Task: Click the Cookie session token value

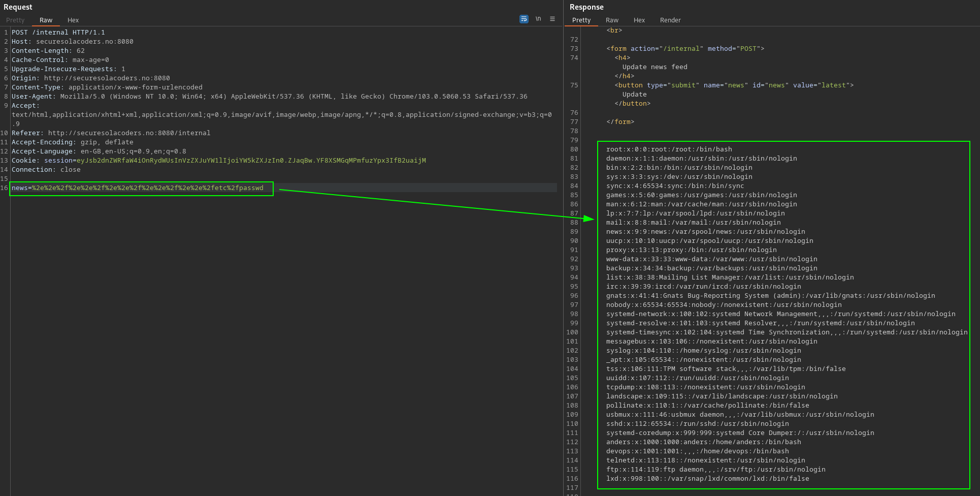Action: 251,161
